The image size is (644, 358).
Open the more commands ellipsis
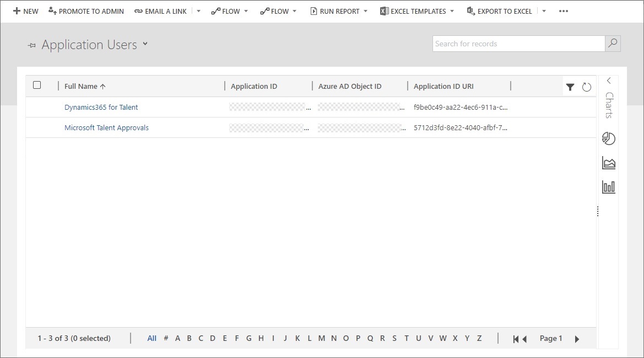pos(564,11)
